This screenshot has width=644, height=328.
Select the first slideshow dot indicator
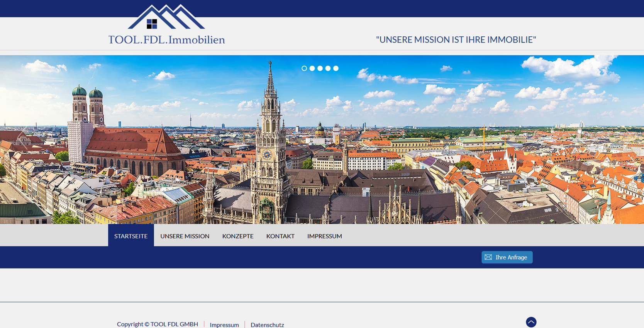304,68
